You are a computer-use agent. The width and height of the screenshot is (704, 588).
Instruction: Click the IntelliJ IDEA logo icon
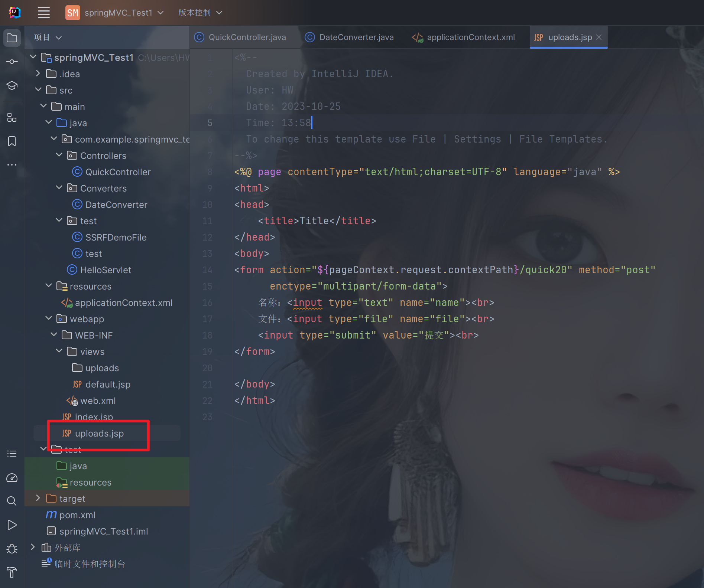(15, 13)
